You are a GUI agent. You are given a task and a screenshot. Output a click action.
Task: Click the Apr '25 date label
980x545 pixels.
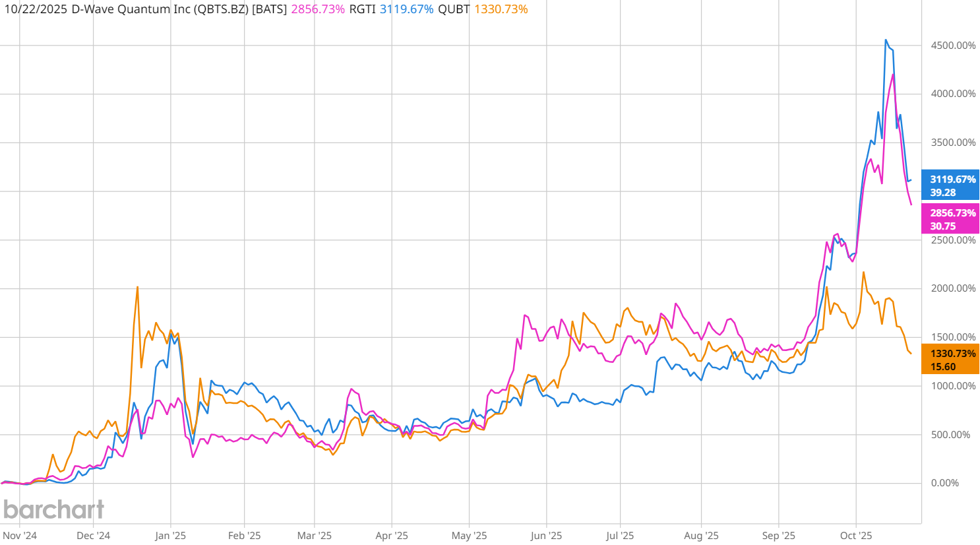[392, 535]
